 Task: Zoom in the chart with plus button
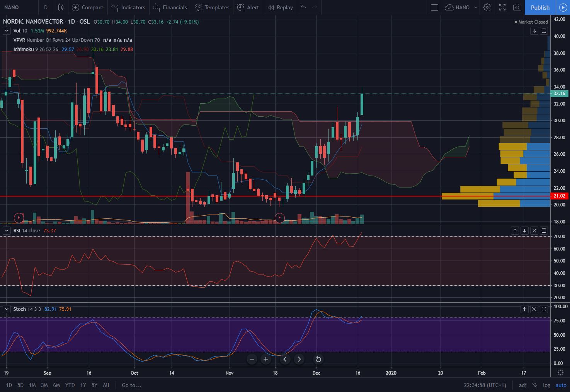pyautogui.click(x=266, y=359)
